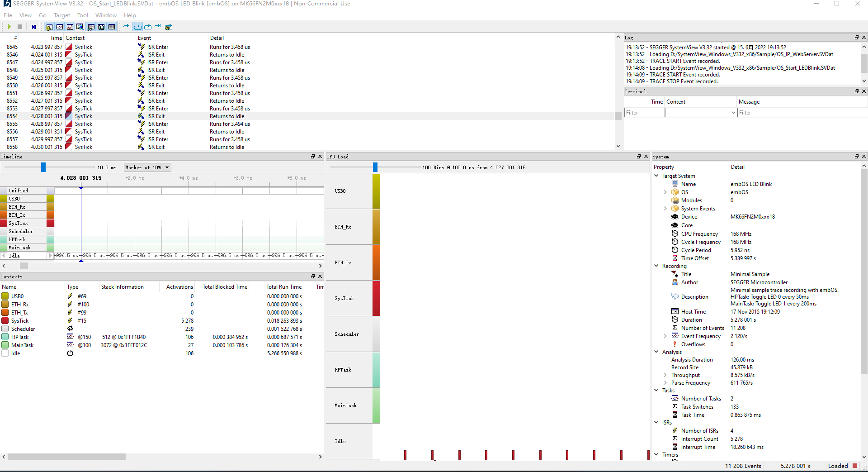The image size is (868, 472).
Task: Click the Read Recorded Data arrow icon
Action: (33, 27)
